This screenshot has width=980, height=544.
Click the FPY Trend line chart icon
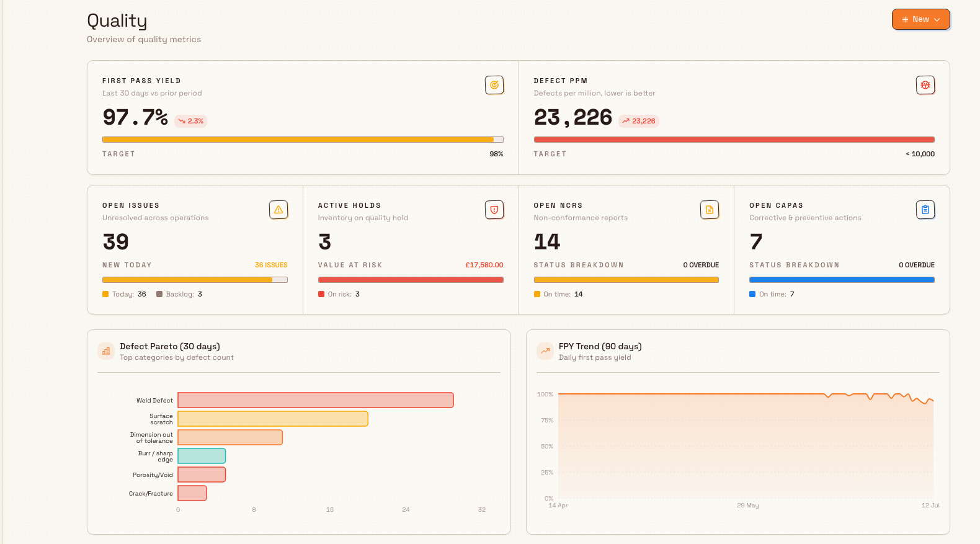(x=545, y=351)
